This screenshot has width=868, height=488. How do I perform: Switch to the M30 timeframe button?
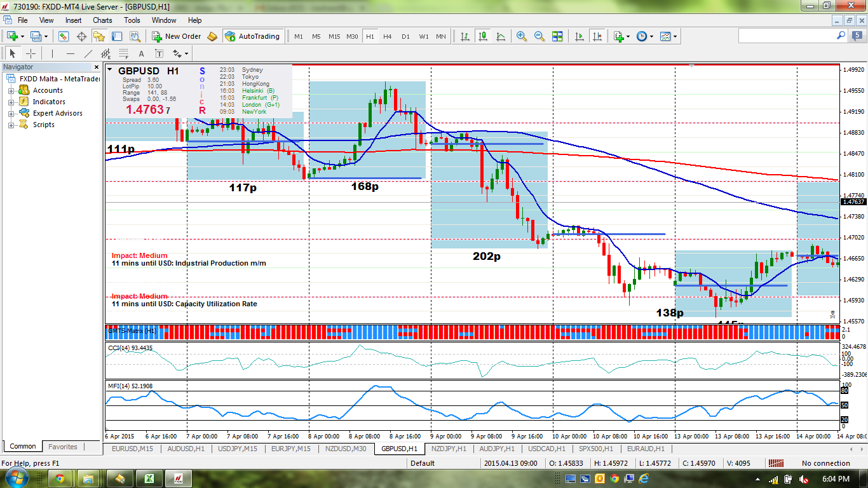352,36
